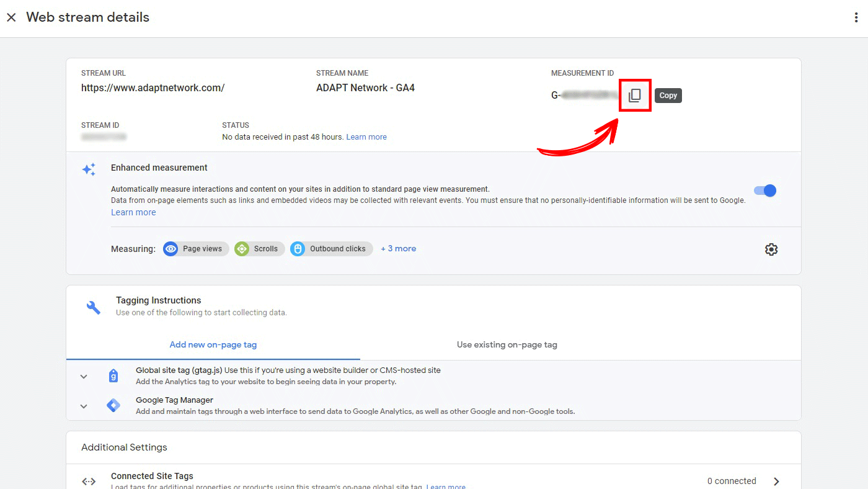This screenshot has width=868, height=489.
Task: Copy the Measurement ID
Action: pyautogui.click(x=635, y=96)
